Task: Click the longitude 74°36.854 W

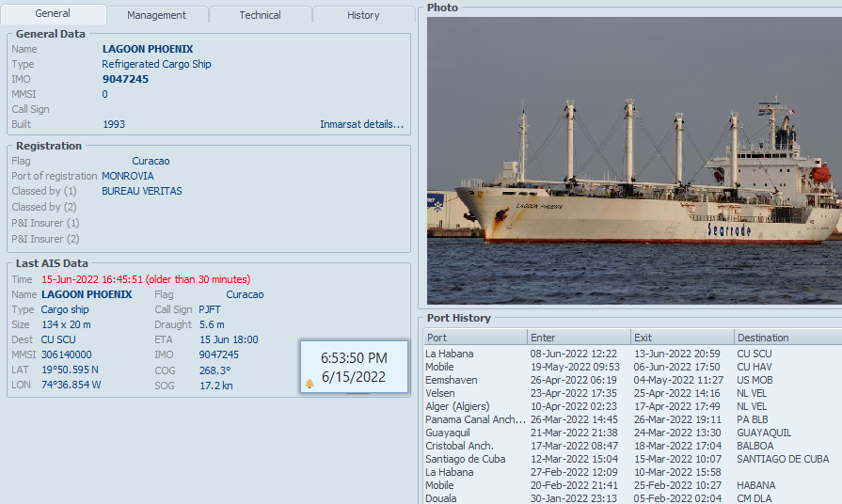Action: coord(71,385)
